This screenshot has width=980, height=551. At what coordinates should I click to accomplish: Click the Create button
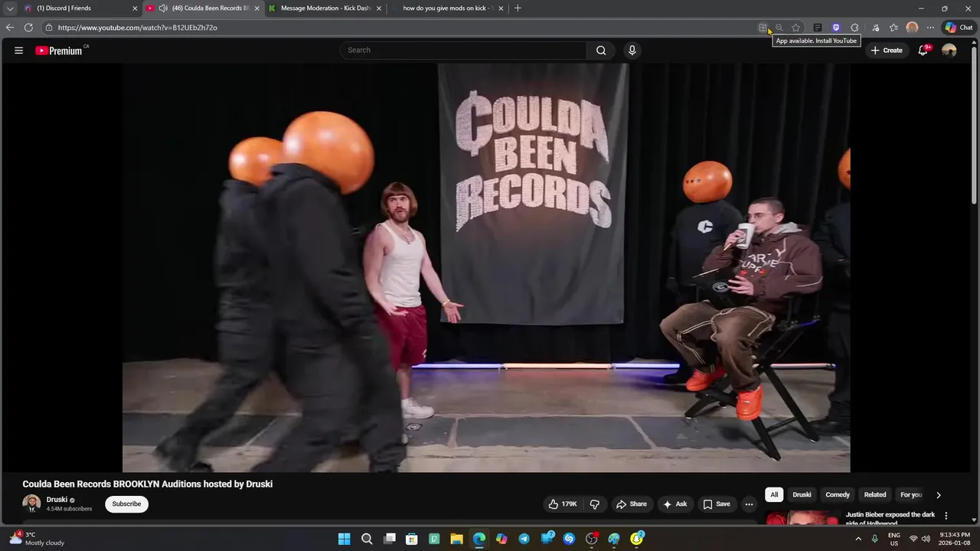(887, 51)
